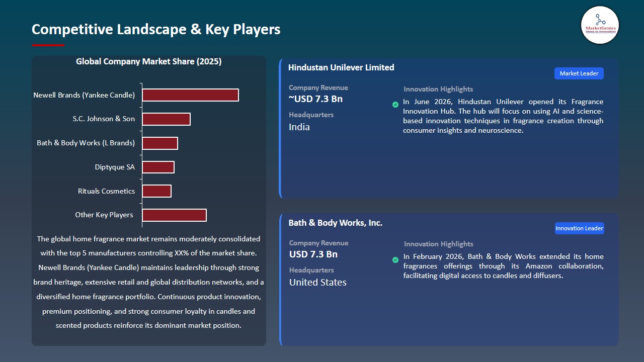Click the MarketGenics logo icon
This screenshot has width=644, height=362.
click(x=600, y=25)
